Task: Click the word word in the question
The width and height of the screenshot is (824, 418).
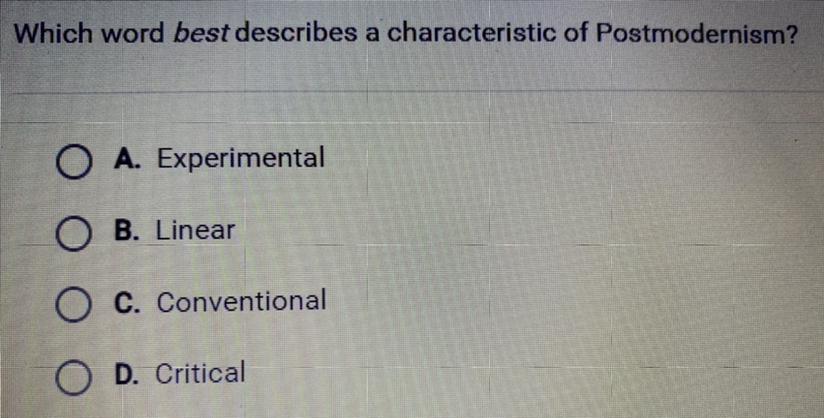Action: tap(131, 34)
